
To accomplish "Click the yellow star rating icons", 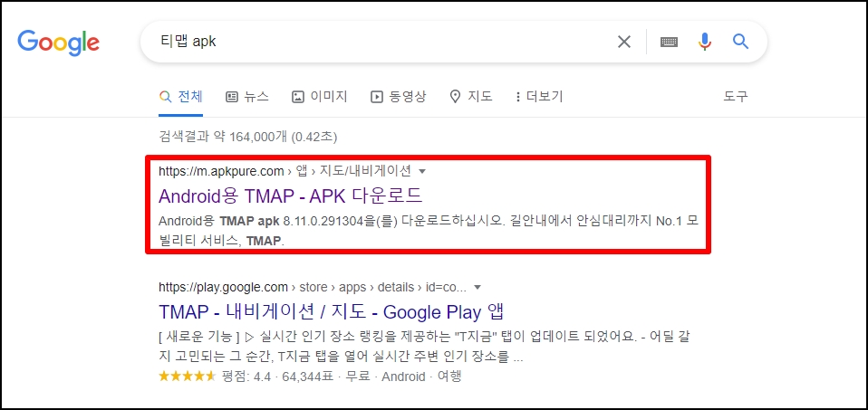I will coord(187,377).
